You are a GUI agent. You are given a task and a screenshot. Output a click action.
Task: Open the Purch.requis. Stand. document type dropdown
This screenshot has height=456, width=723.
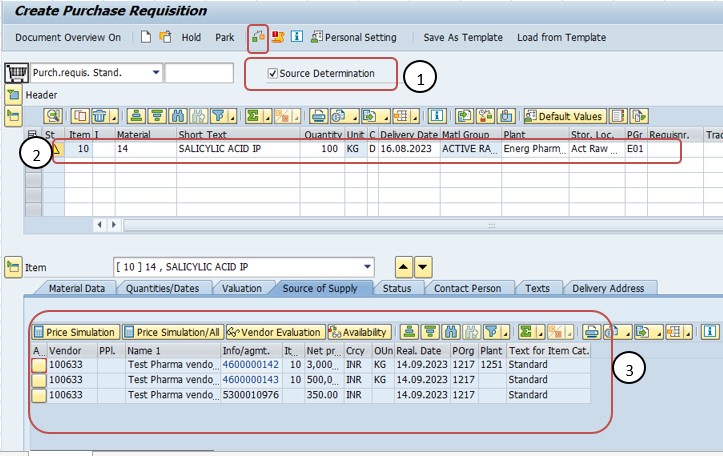click(x=156, y=72)
